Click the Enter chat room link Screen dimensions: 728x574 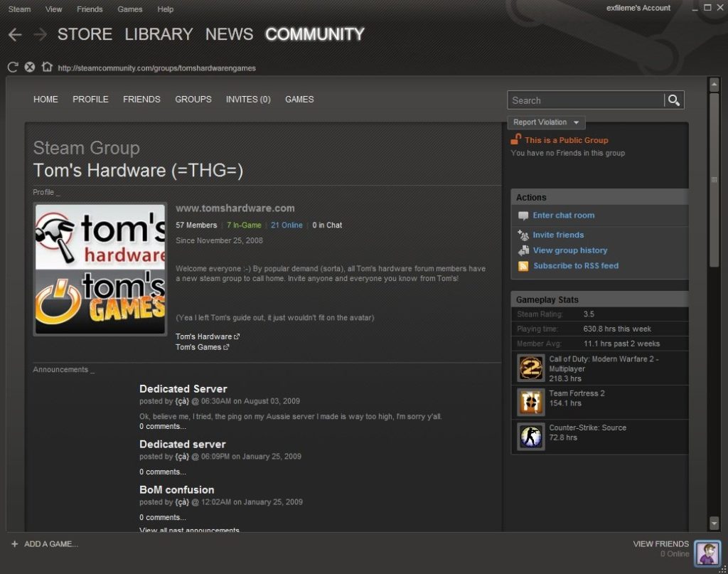564,216
